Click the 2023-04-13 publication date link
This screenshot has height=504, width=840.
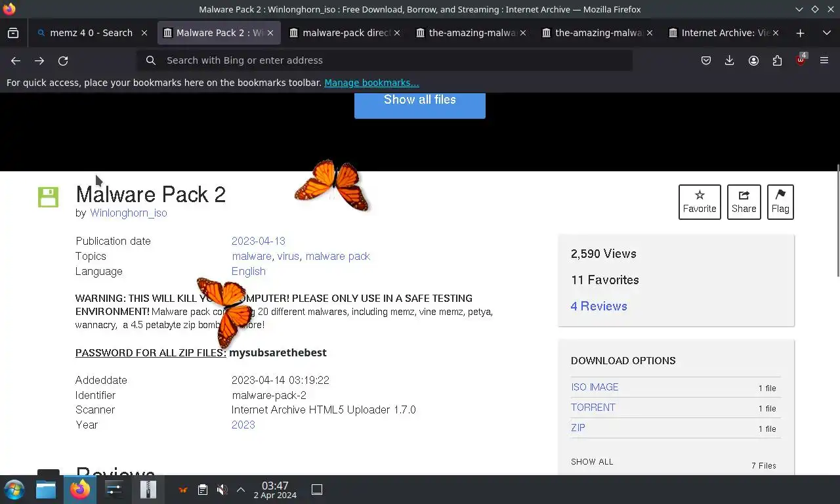(x=259, y=241)
